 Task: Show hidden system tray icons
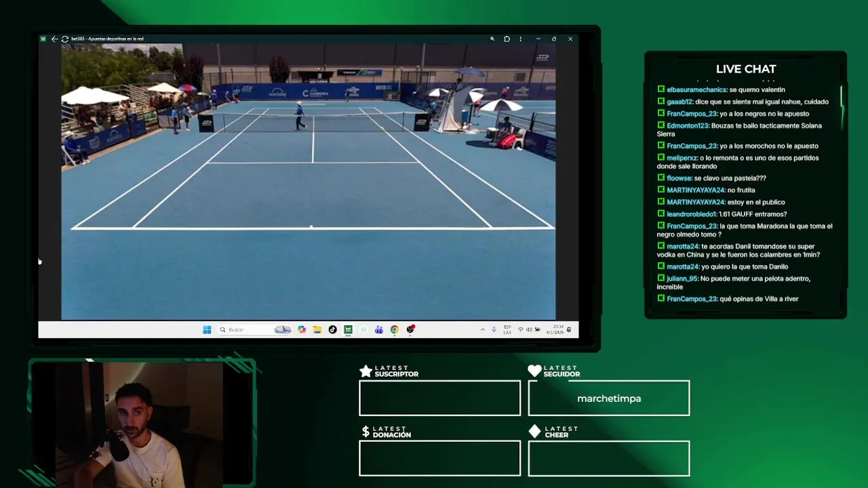(x=483, y=329)
